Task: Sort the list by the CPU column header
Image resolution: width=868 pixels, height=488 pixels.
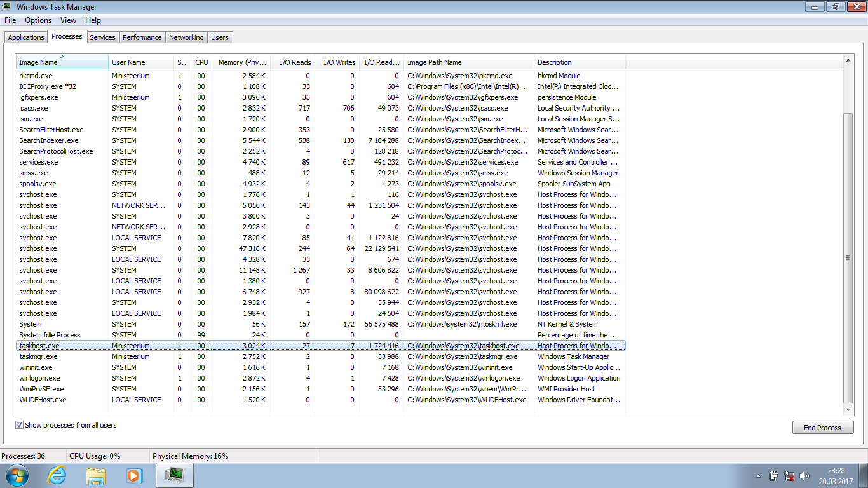Action: 201,62
